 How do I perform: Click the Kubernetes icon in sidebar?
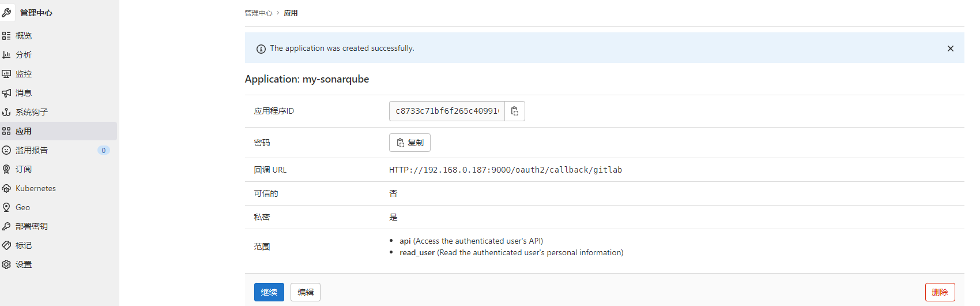pos(6,188)
